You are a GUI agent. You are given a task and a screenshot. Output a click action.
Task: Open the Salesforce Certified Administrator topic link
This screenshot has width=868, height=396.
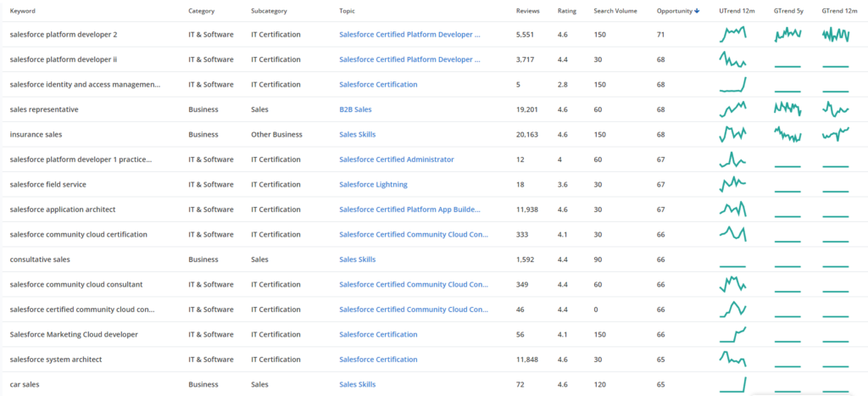(396, 159)
